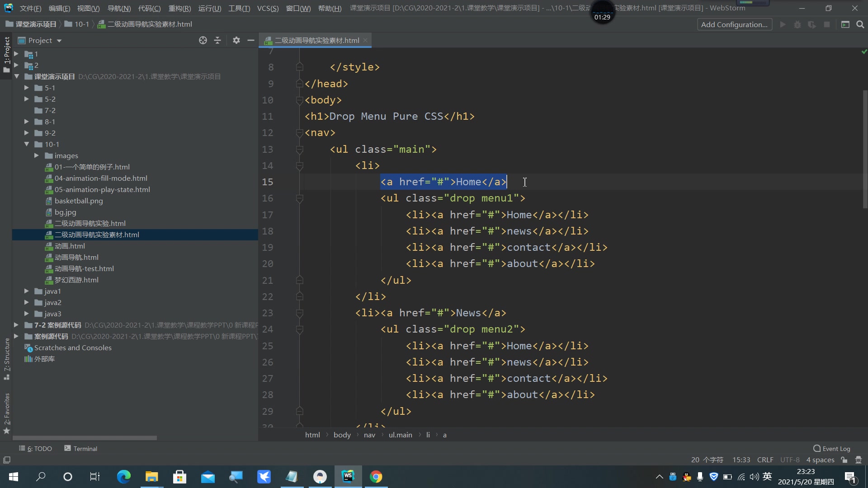
Task: Open the 文件(F) menu
Action: tap(30, 8)
